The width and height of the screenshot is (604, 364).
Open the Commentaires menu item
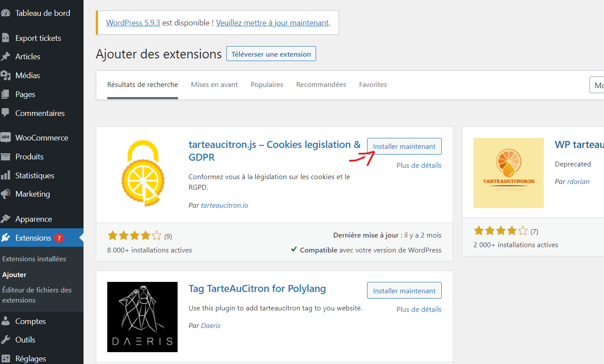(40, 113)
